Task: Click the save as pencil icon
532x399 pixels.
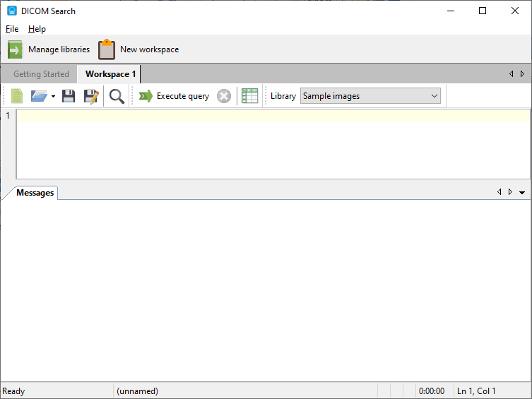Action: pos(90,96)
